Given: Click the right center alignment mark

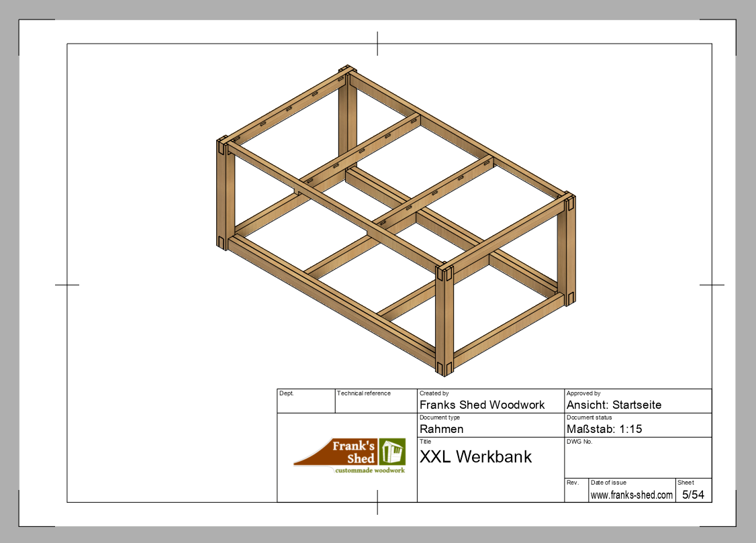Looking at the screenshot, I should pos(712,285).
